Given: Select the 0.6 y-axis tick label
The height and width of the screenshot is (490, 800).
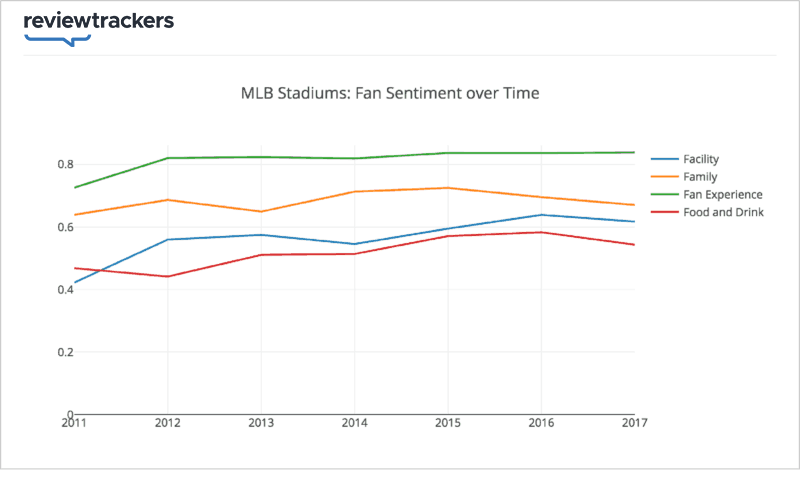Looking at the screenshot, I should point(65,227).
